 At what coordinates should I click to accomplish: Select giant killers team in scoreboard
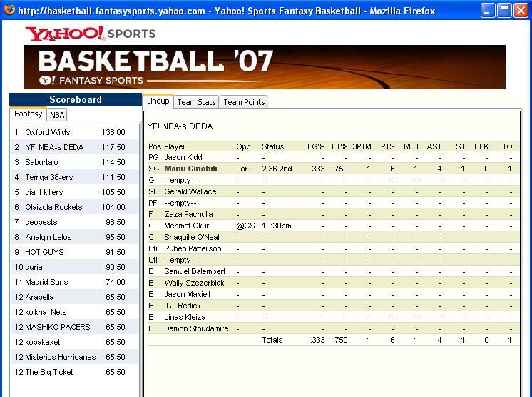75,192
